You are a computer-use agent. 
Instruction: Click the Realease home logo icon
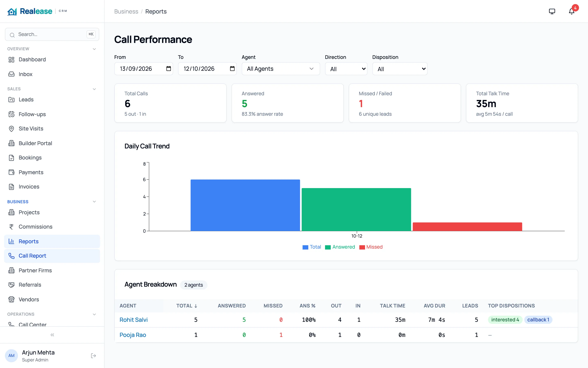(x=12, y=11)
